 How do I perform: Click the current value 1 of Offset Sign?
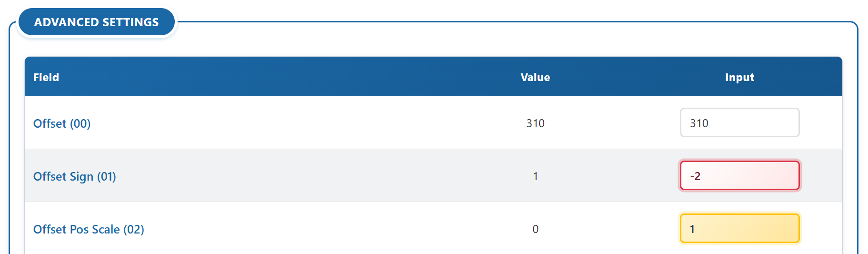pyautogui.click(x=535, y=176)
